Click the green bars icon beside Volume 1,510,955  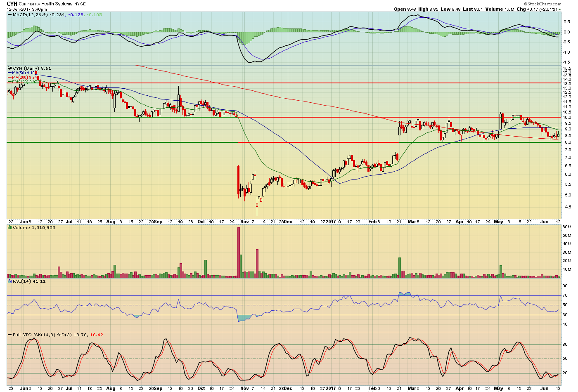click(10, 227)
